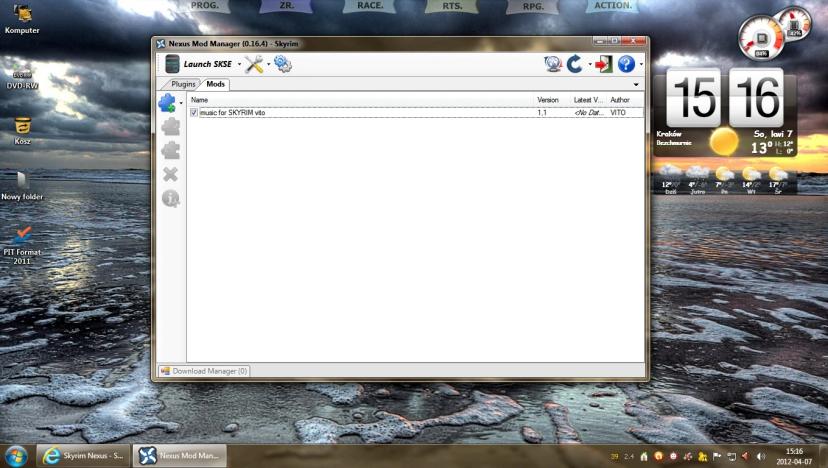Click the volume speaker tray icon
828x468 pixels.
[761, 456]
